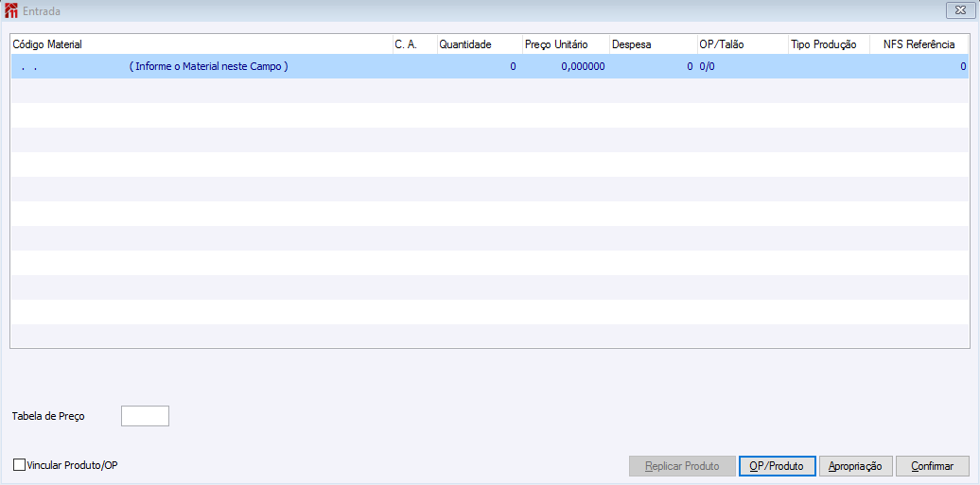Click the Tabela de Preço input field
The height and width of the screenshot is (485, 980).
[x=145, y=416]
